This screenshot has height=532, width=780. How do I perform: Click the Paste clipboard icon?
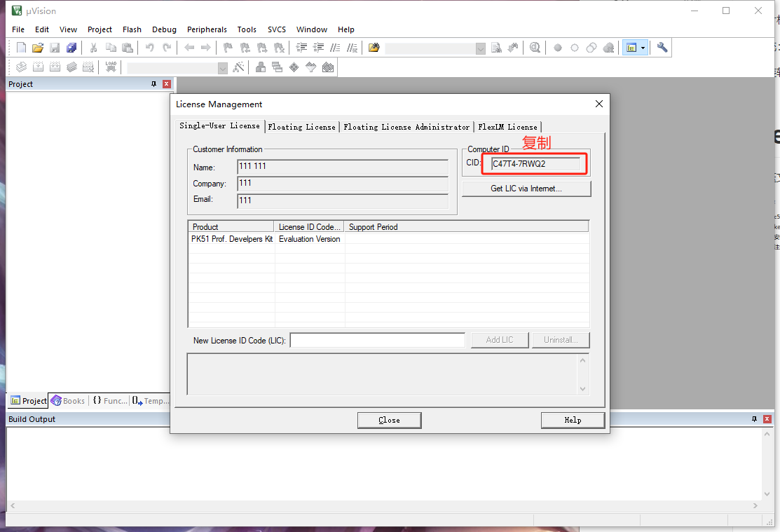pyautogui.click(x=128, y=48)
